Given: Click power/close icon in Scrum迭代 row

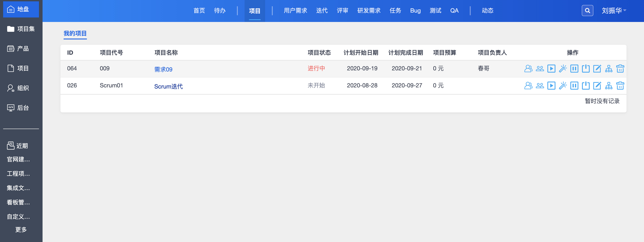Looking at the screenshot, I should tap(586, 86).
